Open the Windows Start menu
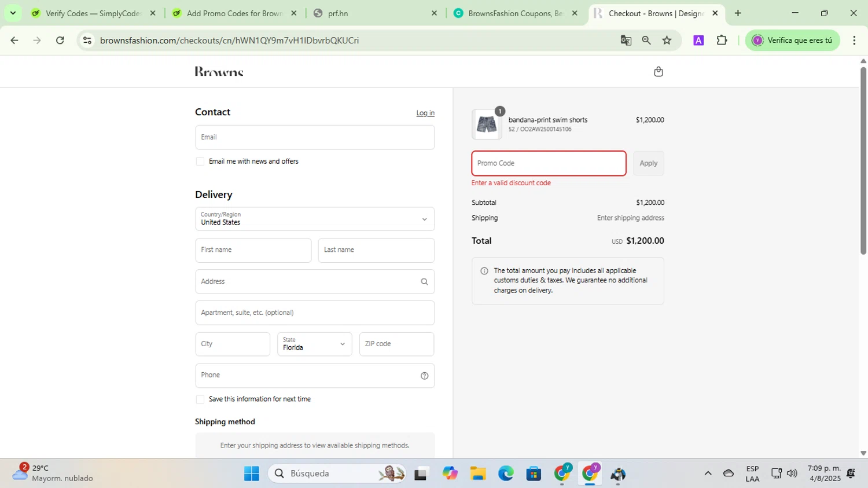 (252, 474)
